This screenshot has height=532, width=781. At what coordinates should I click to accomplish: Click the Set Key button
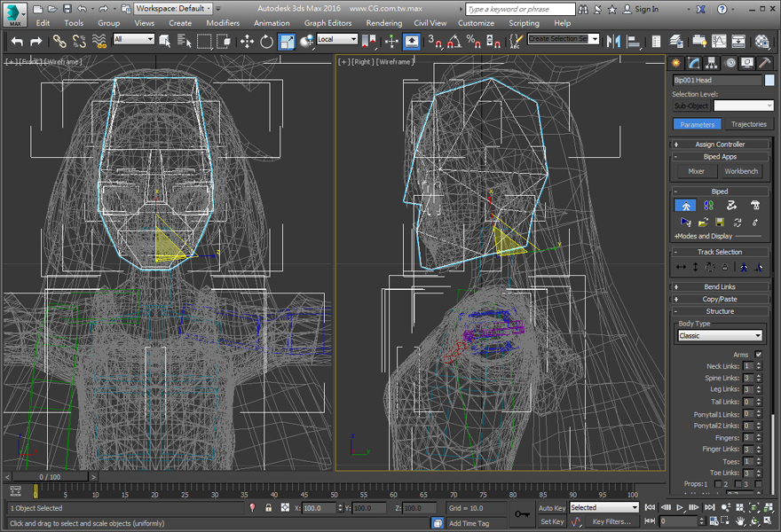[552, 521]
